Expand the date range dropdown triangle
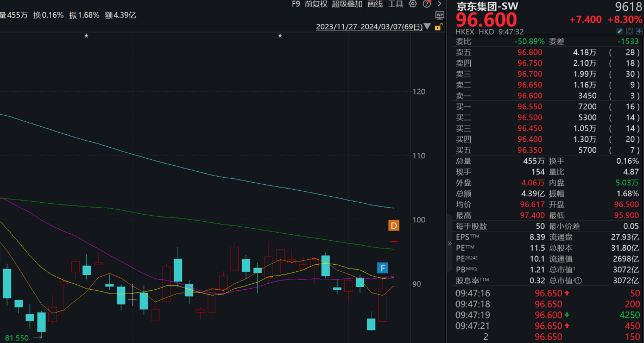644x343 pixels. tap(427, 27)
